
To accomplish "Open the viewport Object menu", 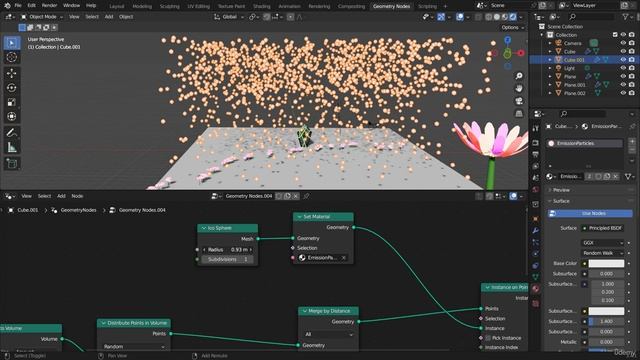I will click(x=126, y=17).
